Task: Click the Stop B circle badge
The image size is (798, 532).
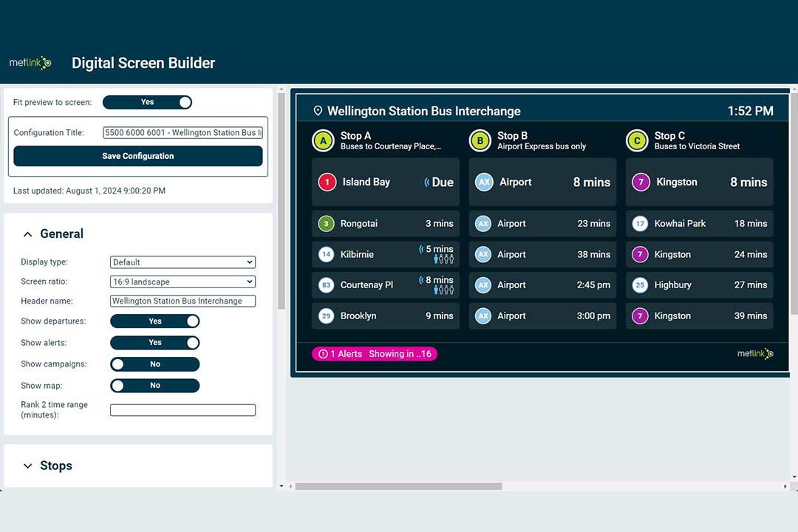Action: pos(480,140)
